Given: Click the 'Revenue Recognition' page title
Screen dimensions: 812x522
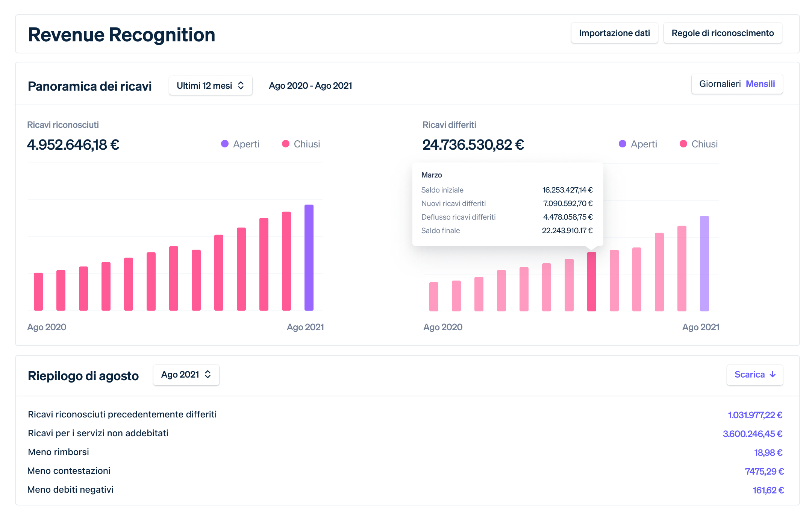Looking at the screenshot, I should pos(121,35).
